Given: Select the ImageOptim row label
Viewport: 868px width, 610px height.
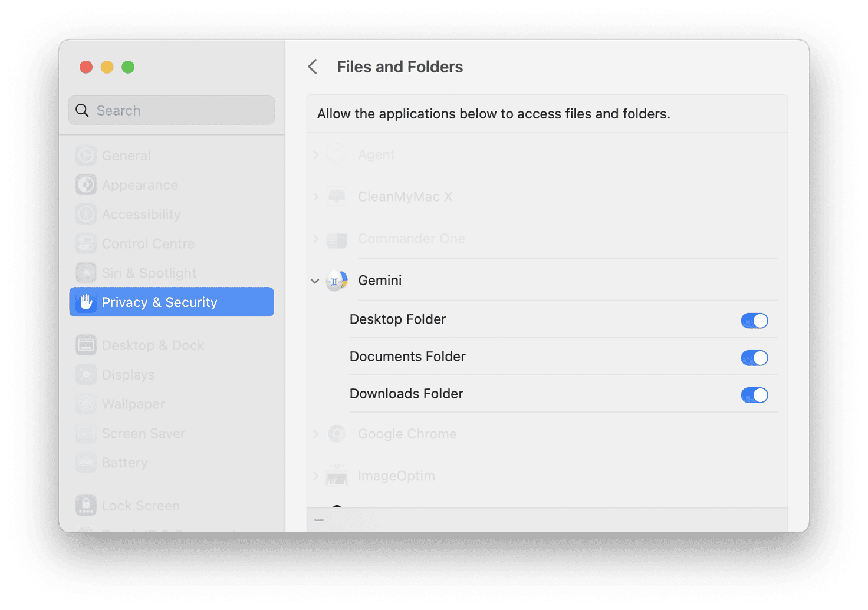Looking at the screenshot, I should tap(396, 476).
